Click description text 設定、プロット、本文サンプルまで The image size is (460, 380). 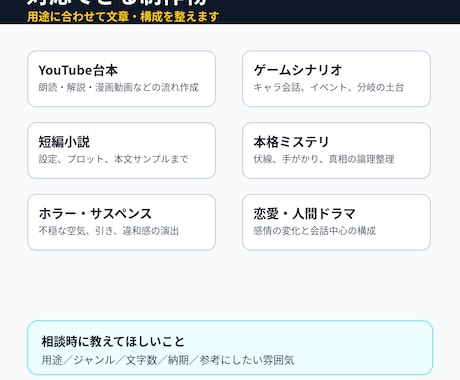click(x=114, y=159)
